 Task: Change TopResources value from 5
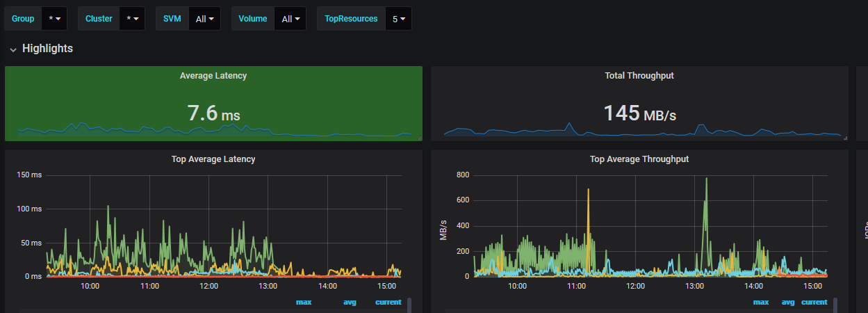click(x=398, y=19)
